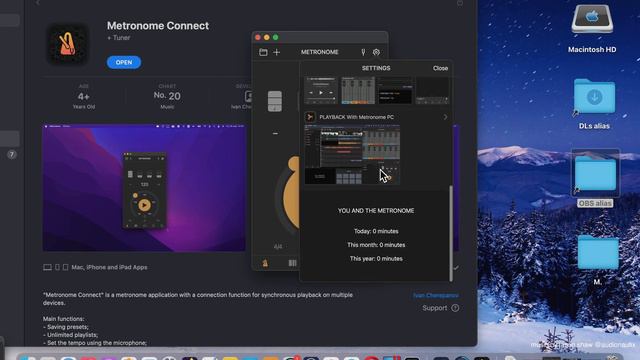The image size is (640, 360).
Task: Select the player controls thumbnail in Settings
Action: [x=321, y=90]
